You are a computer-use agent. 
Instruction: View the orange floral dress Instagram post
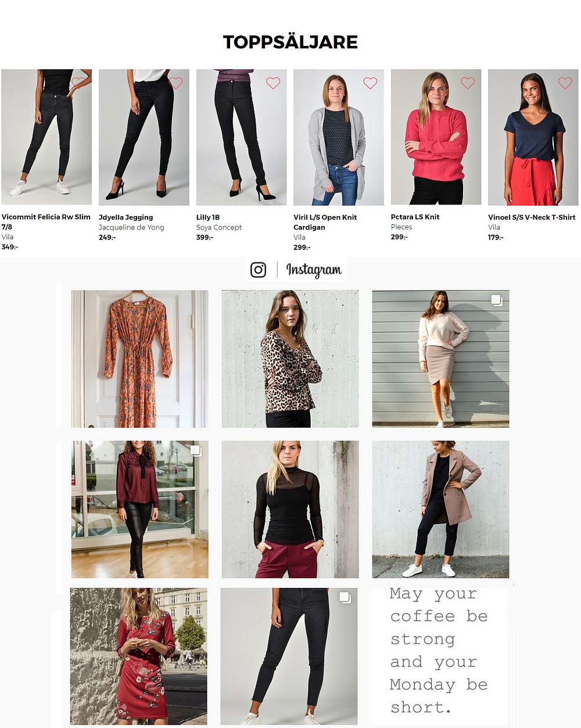pos(139,359)
